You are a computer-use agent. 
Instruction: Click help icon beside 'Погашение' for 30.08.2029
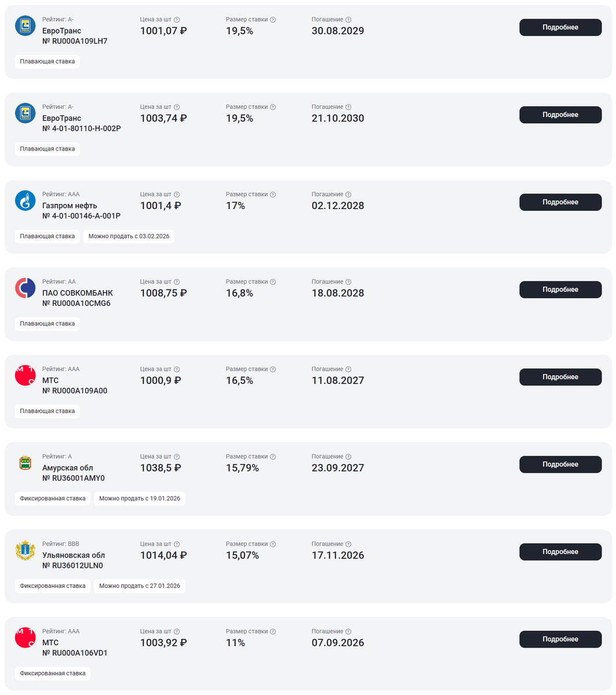348,20
